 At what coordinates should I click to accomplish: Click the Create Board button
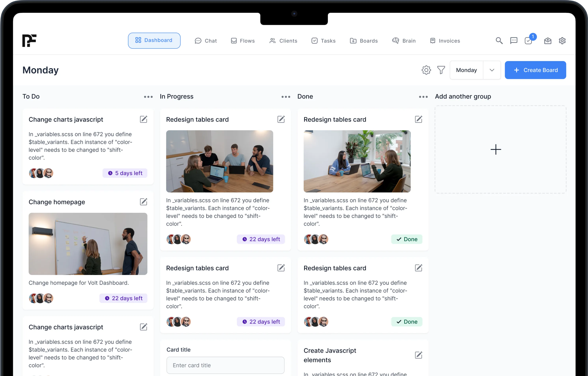coord(535,70)
